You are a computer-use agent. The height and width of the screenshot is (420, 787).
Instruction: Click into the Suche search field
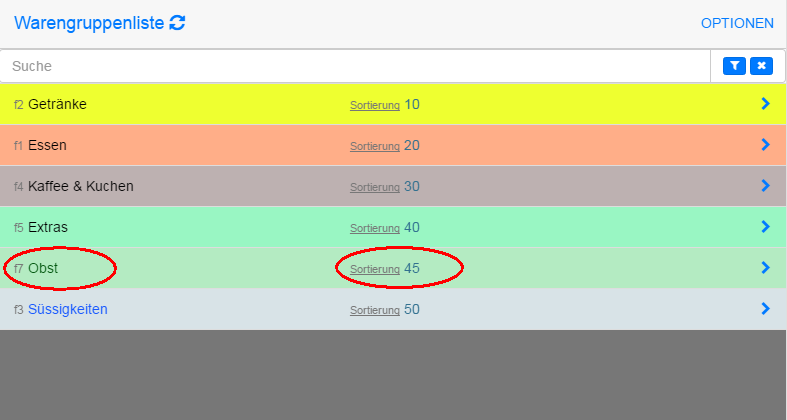coord(350,66)
